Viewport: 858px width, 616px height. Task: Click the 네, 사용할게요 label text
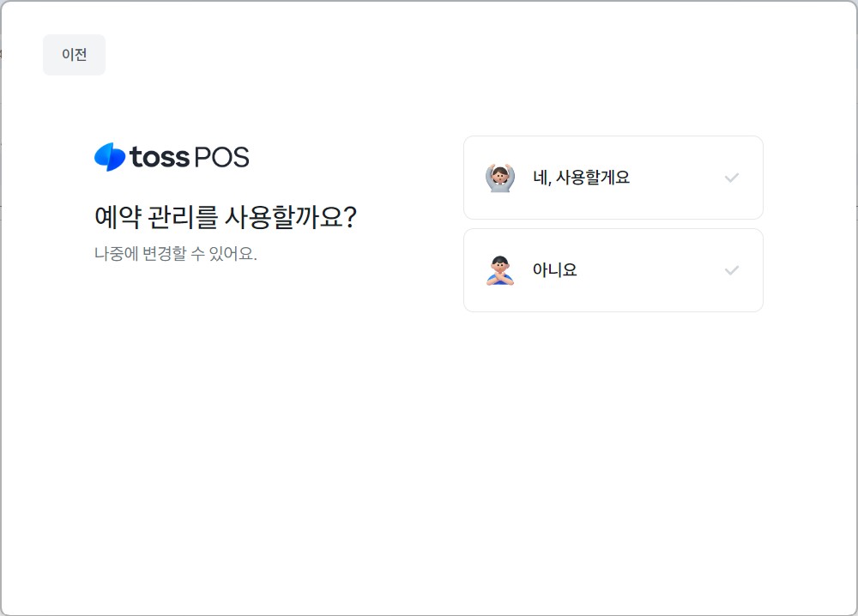coord(581,178)
